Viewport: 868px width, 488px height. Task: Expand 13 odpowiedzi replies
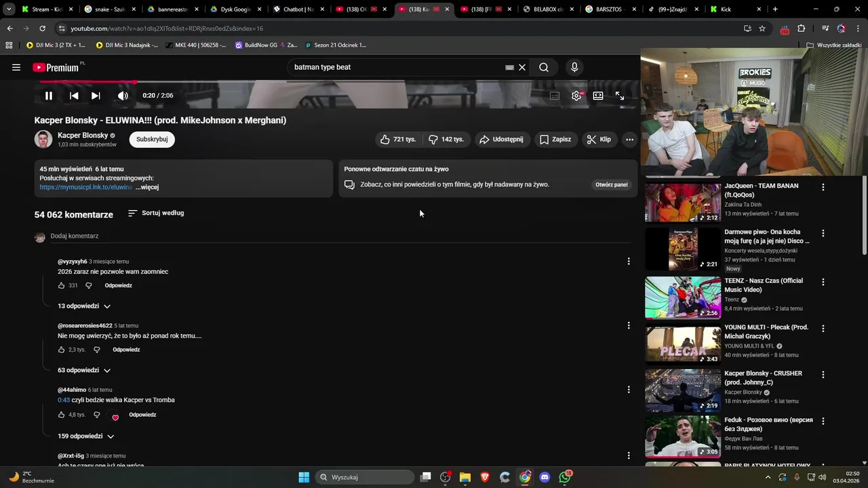84,306
